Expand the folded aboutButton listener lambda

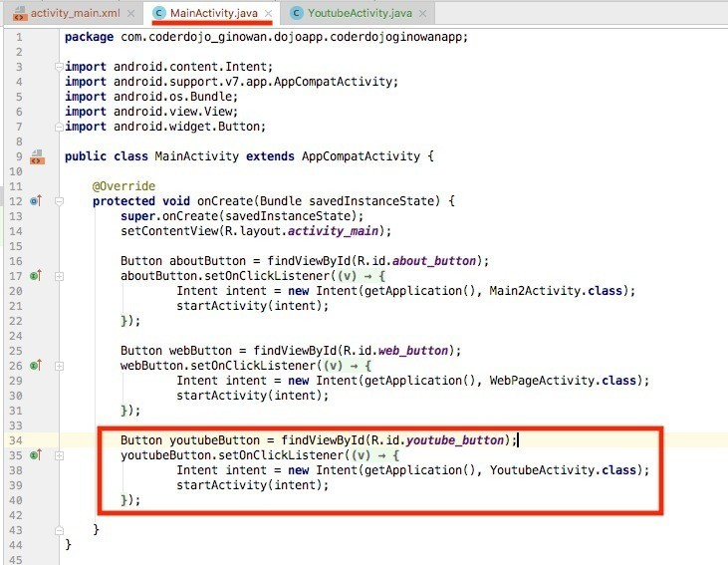coord(60,276)
